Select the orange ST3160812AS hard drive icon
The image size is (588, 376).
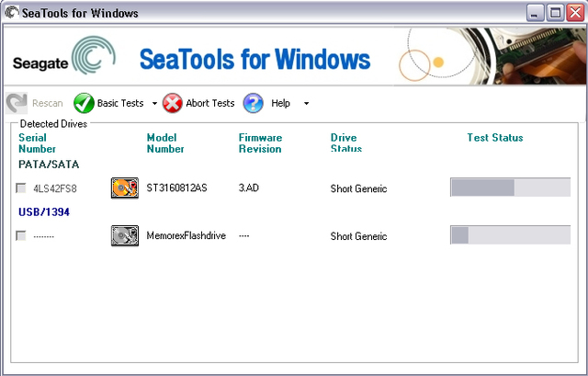125,188
